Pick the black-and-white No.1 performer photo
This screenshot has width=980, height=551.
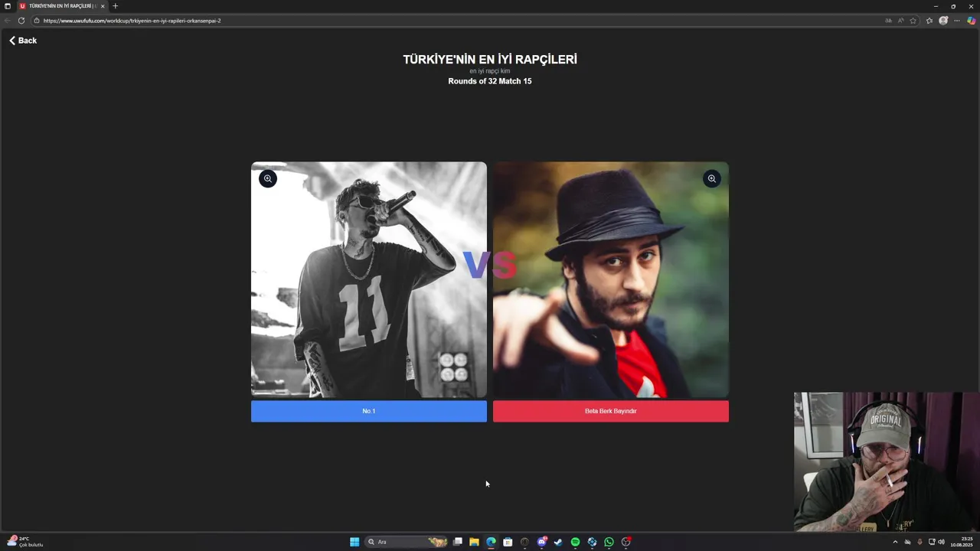369,279
